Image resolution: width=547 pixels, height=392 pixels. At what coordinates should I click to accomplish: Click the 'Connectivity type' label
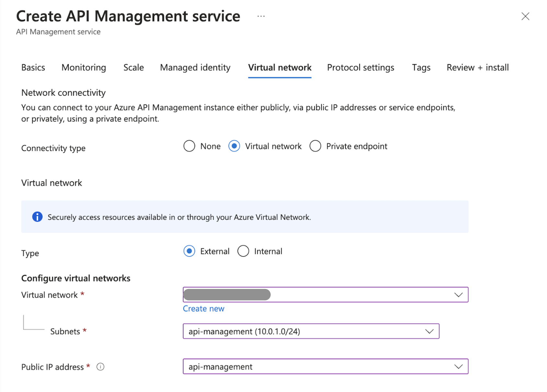click(x=53, y=148)
